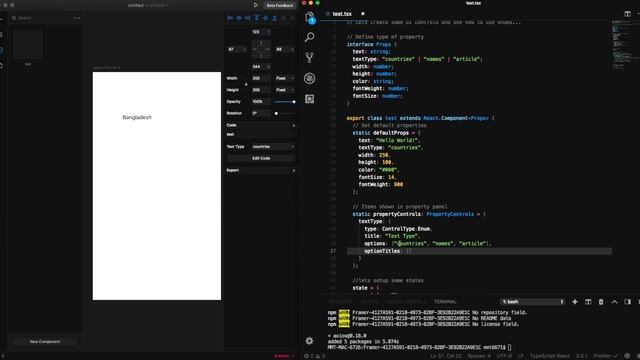Image resolution: width=640 pixels, height=360 pixels.
Task: Center horizontally icon in Framer toolbar
Action: [239, 18]
